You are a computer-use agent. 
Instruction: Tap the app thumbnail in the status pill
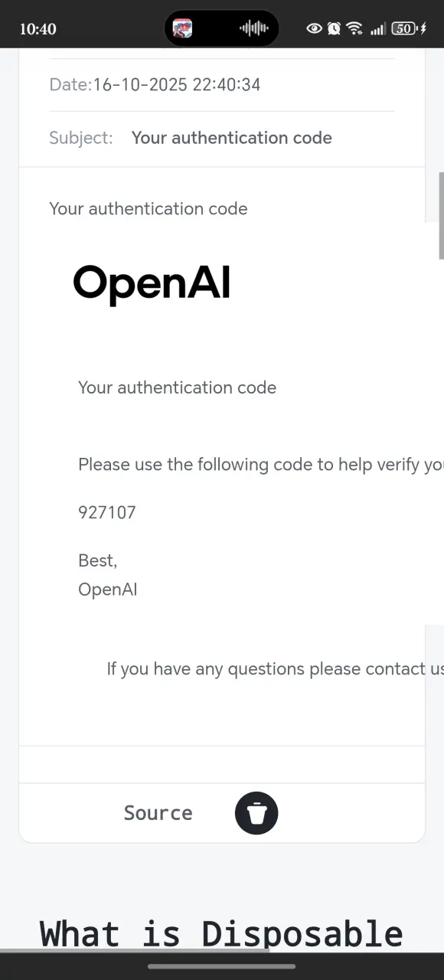[x=182, y=29]
